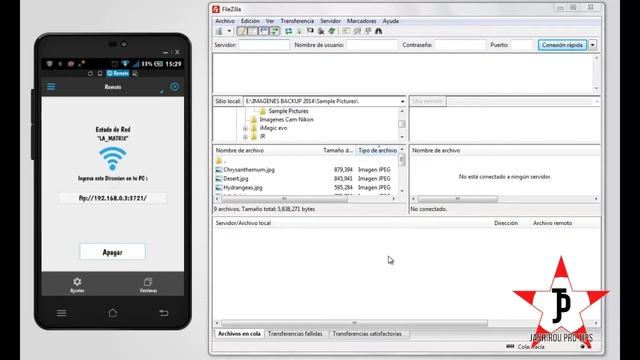The image size is (640, 360).
Task: Open the Servidor menu
Action: tap(330, 21)
